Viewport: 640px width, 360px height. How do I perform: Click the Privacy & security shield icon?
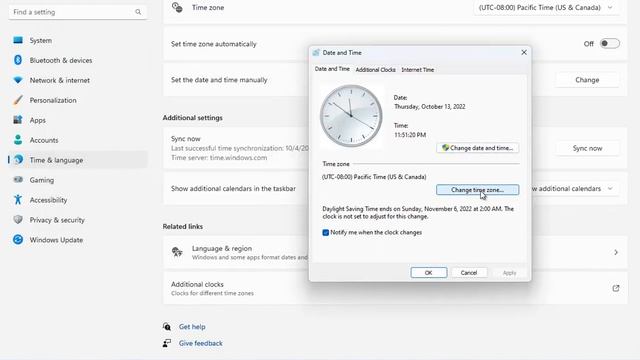pos(18,220)
